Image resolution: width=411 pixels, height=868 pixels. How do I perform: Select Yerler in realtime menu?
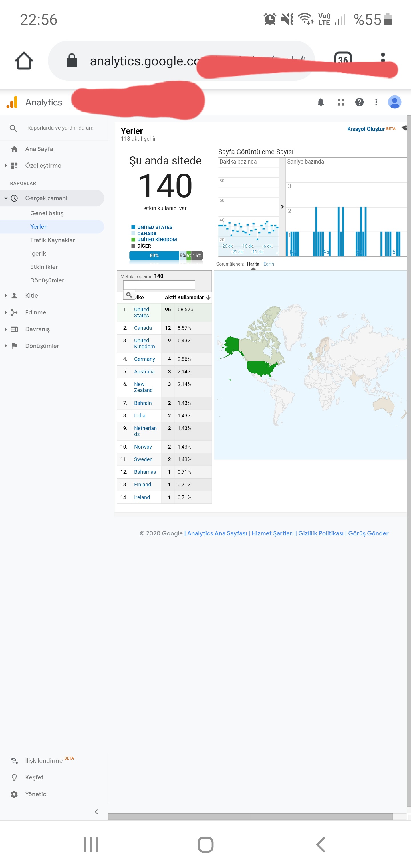pyautogui.click(x=39, y=226)
